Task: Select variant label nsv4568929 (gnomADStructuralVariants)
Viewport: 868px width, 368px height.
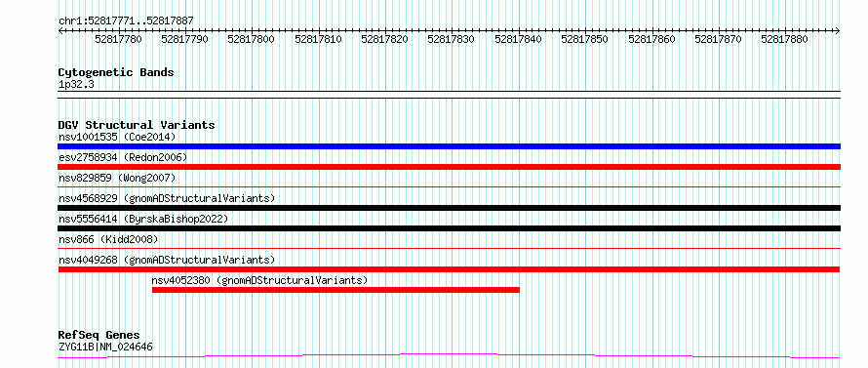Action: pyautogui.click(x=167, y=198)
